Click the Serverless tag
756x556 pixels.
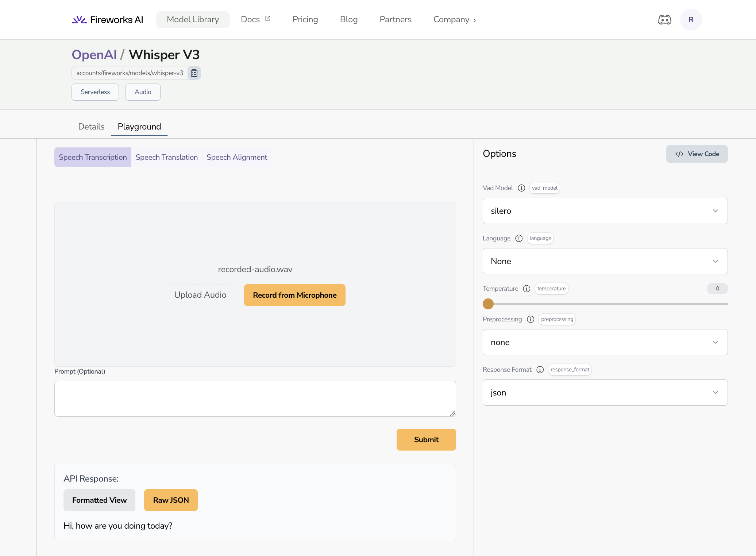95,92
